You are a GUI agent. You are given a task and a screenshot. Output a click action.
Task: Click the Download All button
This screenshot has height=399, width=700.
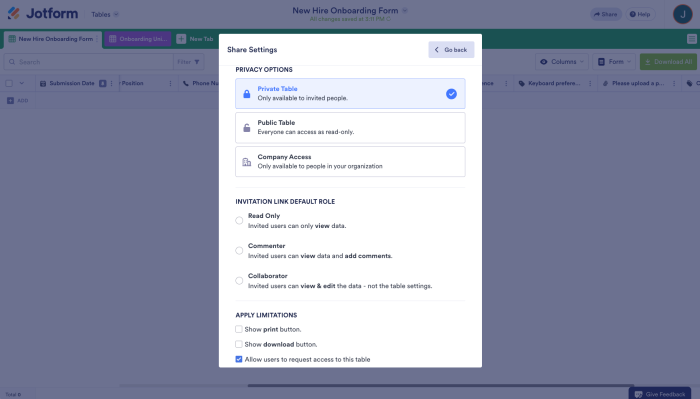point(668,62)
